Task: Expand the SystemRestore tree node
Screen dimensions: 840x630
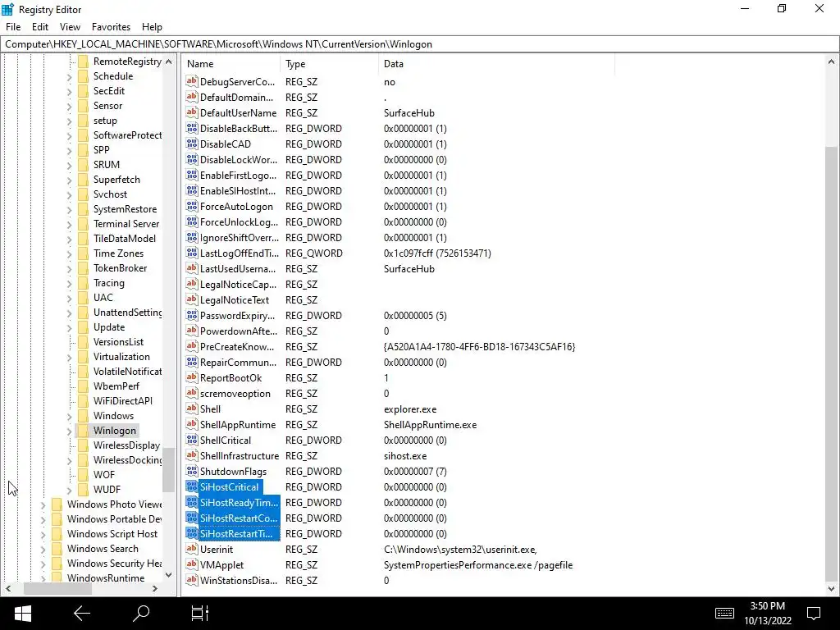Action: pos(69,209)
